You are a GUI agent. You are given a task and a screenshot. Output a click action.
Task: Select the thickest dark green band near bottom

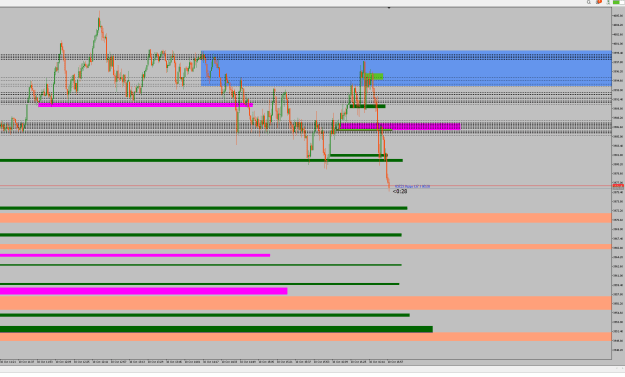click(216, 329)
